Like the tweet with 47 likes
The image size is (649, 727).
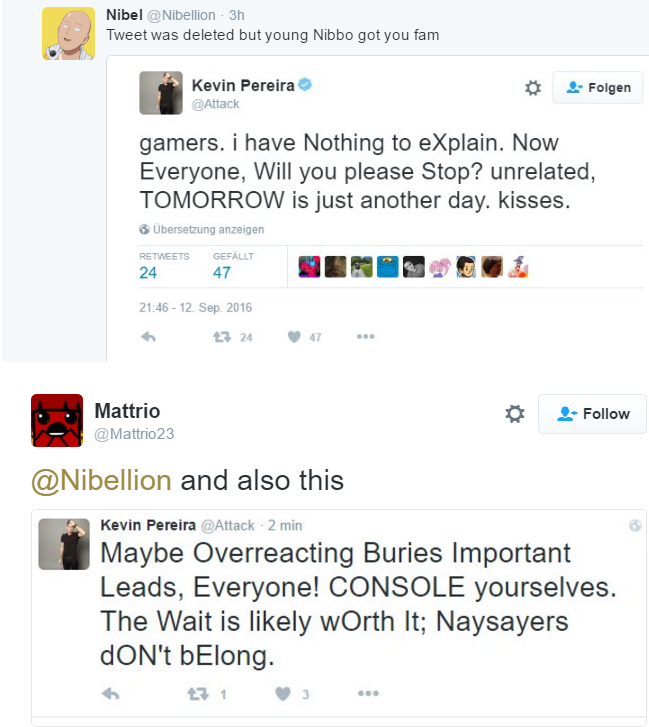point(294,337)
